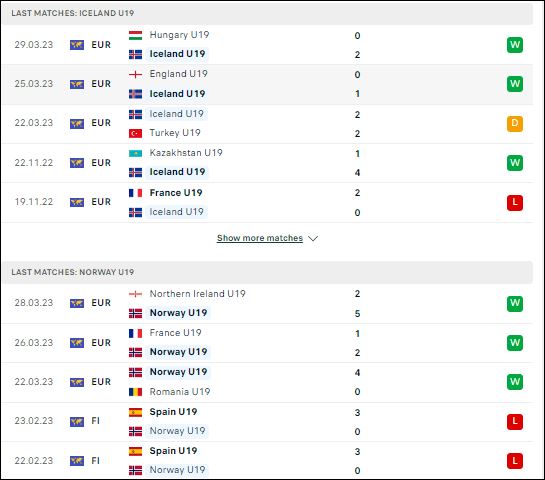Open the Kazakhstan U19 team link

click(x=186, y=153)
